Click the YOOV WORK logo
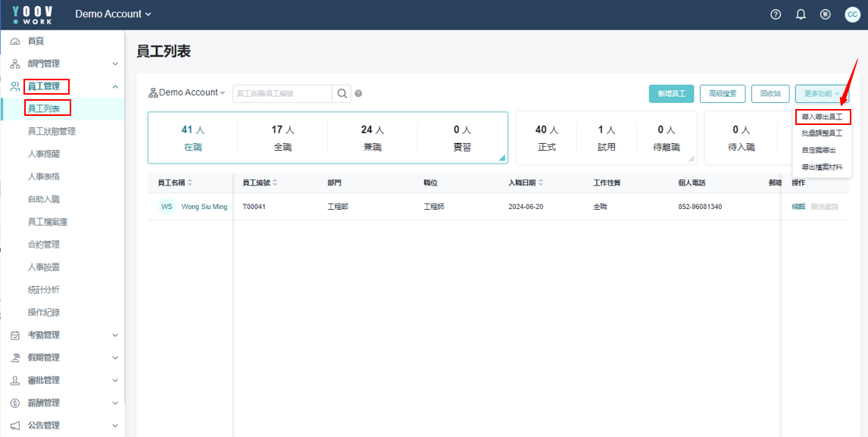 pos(33,15)
